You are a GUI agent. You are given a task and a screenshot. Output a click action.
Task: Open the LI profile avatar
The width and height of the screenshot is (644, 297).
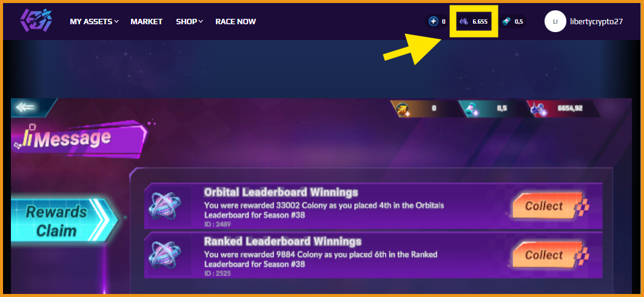tap(555, 21)
